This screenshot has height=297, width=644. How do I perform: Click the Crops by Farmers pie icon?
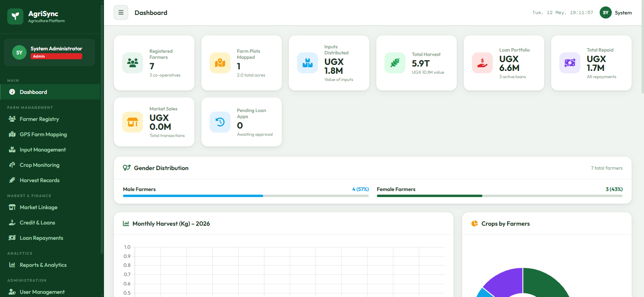tap(475, 223)
